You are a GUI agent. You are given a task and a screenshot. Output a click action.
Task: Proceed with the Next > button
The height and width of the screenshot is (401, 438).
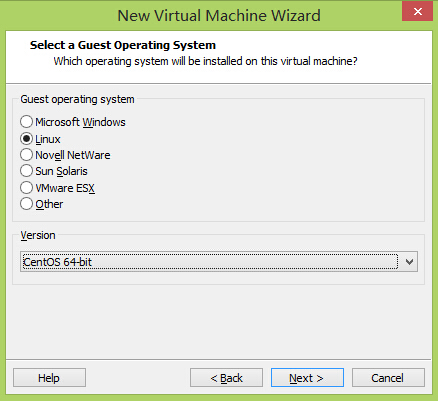pyautogui.click(x=307, y=378)
